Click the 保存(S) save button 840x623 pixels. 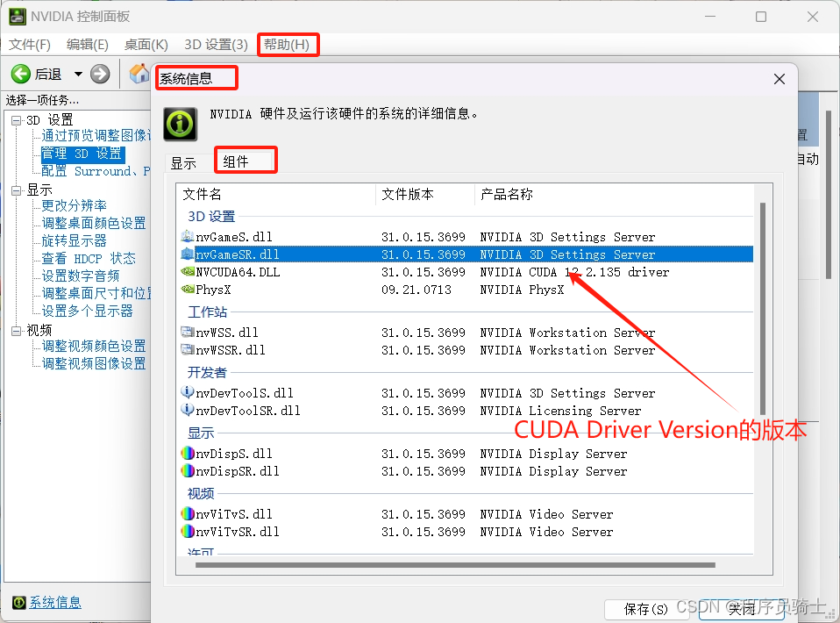[x=646, y=609]
